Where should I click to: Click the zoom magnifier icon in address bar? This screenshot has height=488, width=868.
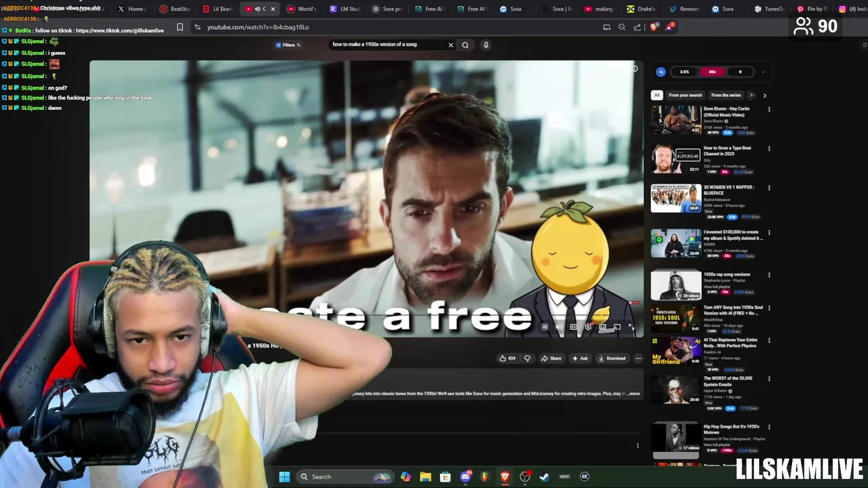[622, 27]
